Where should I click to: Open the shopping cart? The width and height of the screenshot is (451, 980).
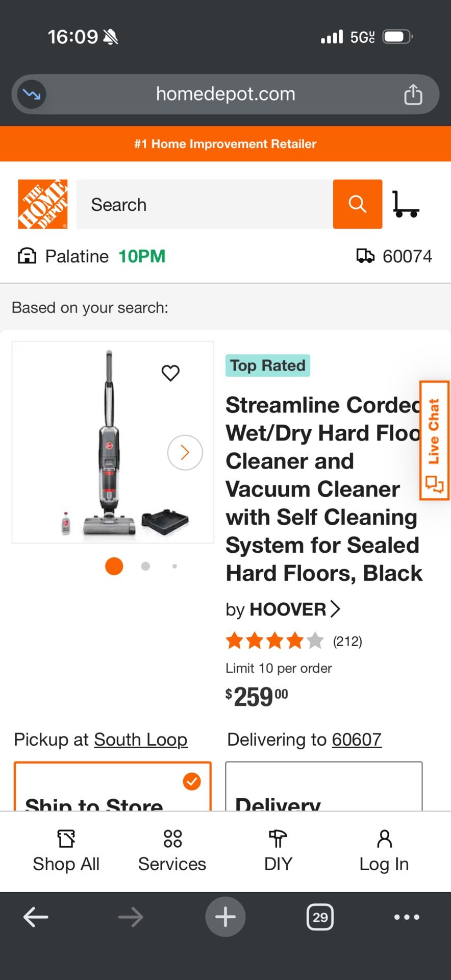coord(406,204)
